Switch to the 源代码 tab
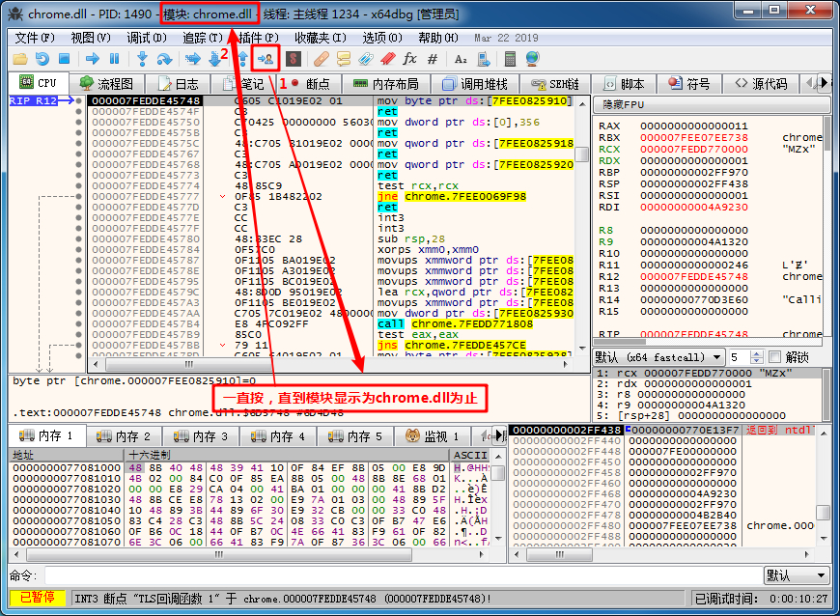Screen dimensions: 840x616 [761, 84]
